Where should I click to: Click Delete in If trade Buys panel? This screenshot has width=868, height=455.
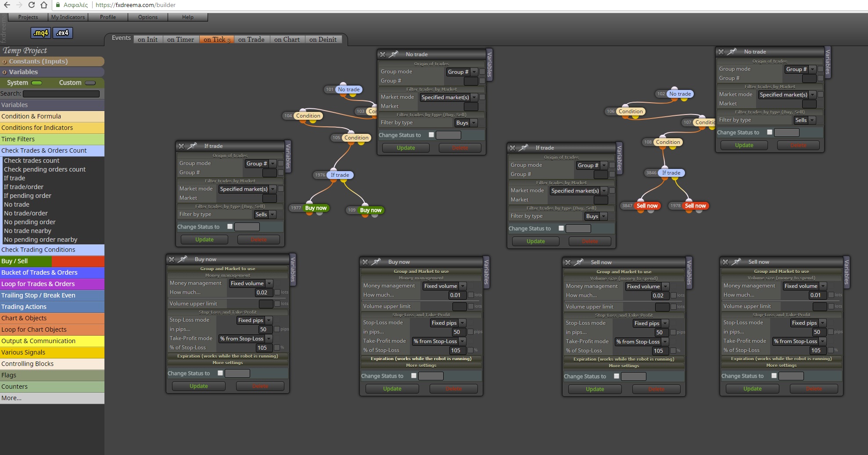click(590, 241)
